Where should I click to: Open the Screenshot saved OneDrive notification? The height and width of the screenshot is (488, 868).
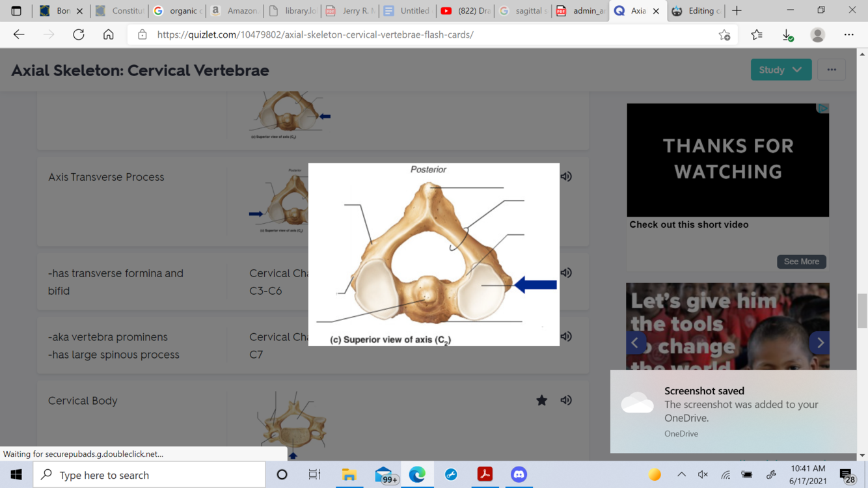point(733,411)
